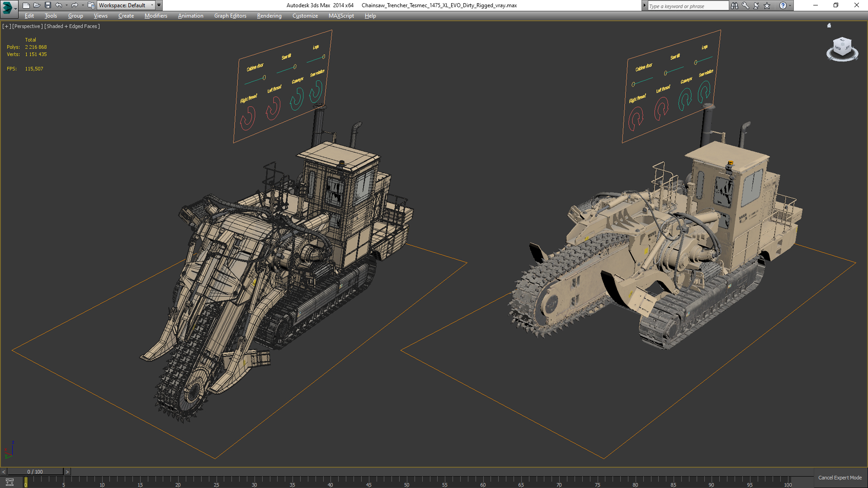The width and height of the screenshot is (868, 488).
Task: Click in the keyword search input field
Action: (688, 6)
